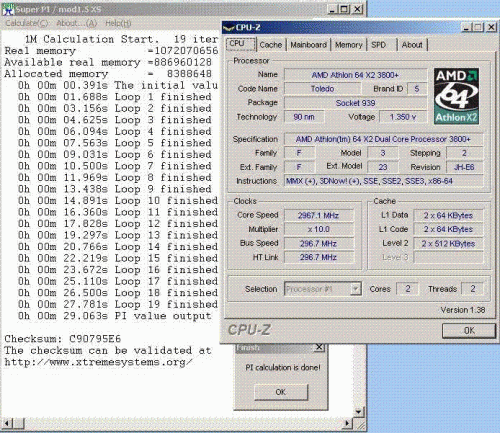This screenshot has height=433, width=500.
Task: Click the Instructions field value
Action: 383,181
